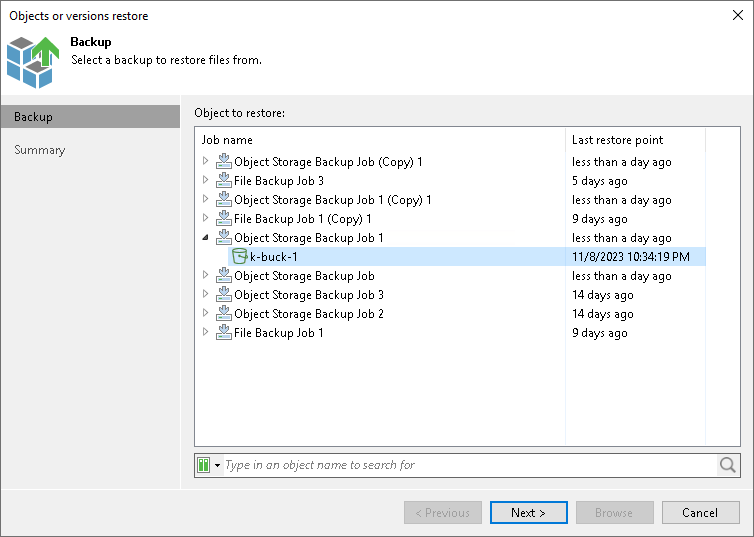
Task: Click the 5 days ago restore point cell
Action: pyautogui.click(x=600, y=181)
